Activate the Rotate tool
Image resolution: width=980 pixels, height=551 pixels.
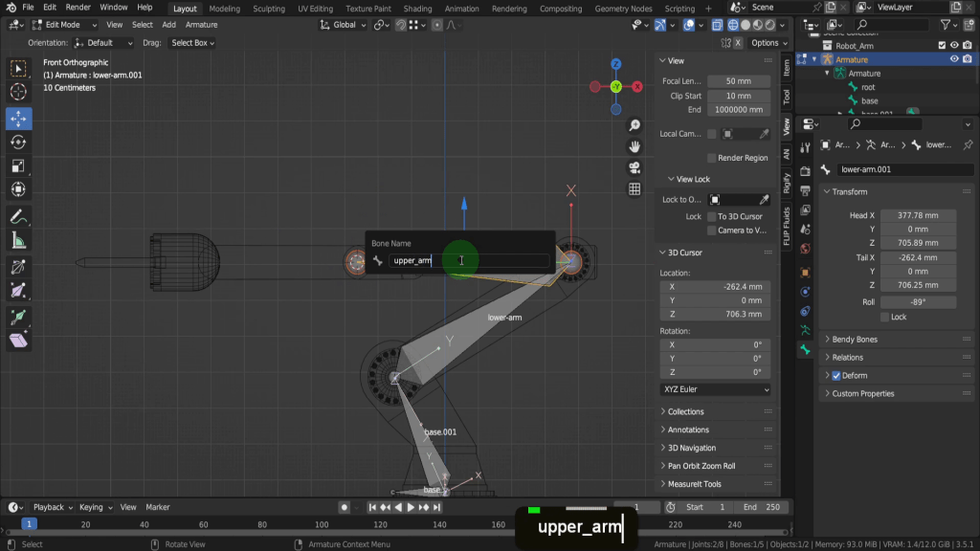pos(18,142)
